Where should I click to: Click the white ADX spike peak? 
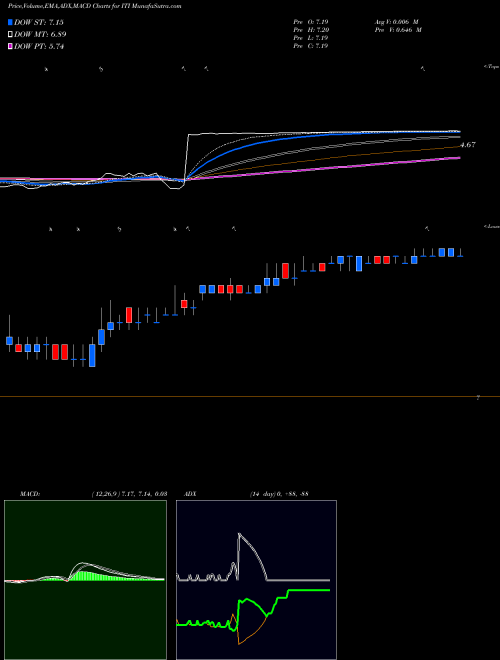239,534
